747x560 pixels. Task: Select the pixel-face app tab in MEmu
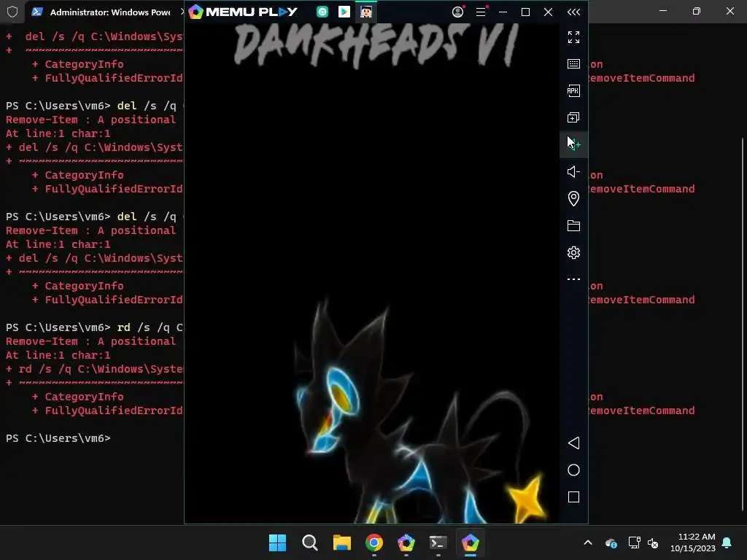click(x=366, y=12)
